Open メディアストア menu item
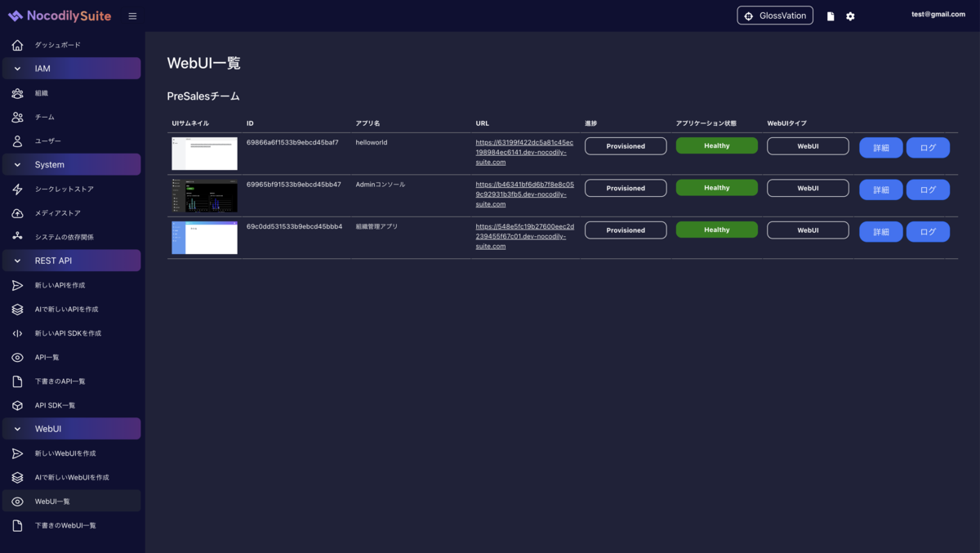Image resolution: width=980 pixels, height=553 pixels. point(72,213)
